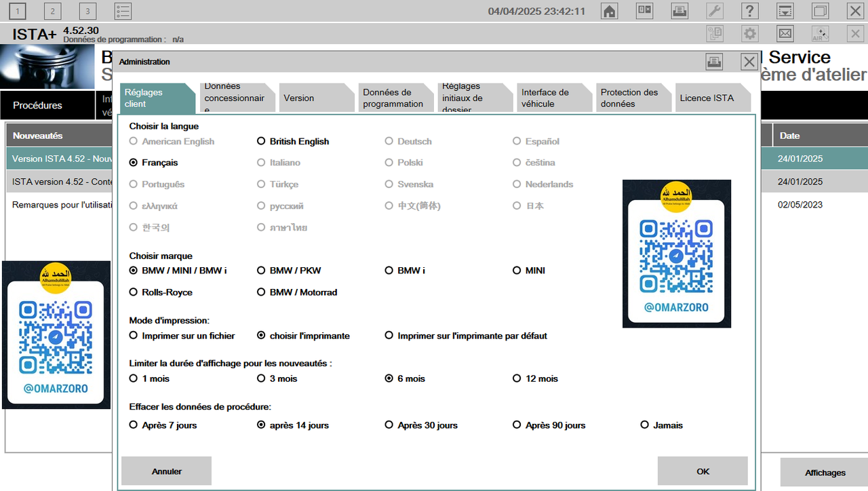Select Jamais for procedure data deletion
This screenshot has width=868, height=491.
click(662, 425)
